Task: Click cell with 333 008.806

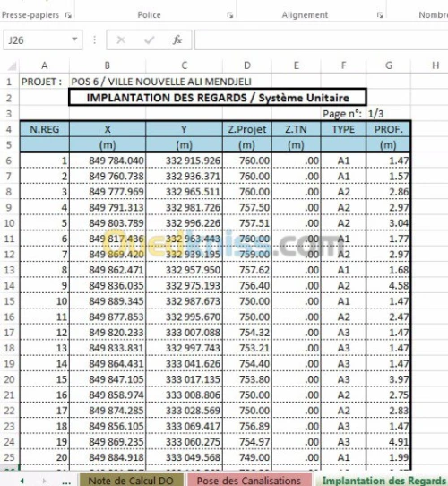Action: [x=184, y=395]
